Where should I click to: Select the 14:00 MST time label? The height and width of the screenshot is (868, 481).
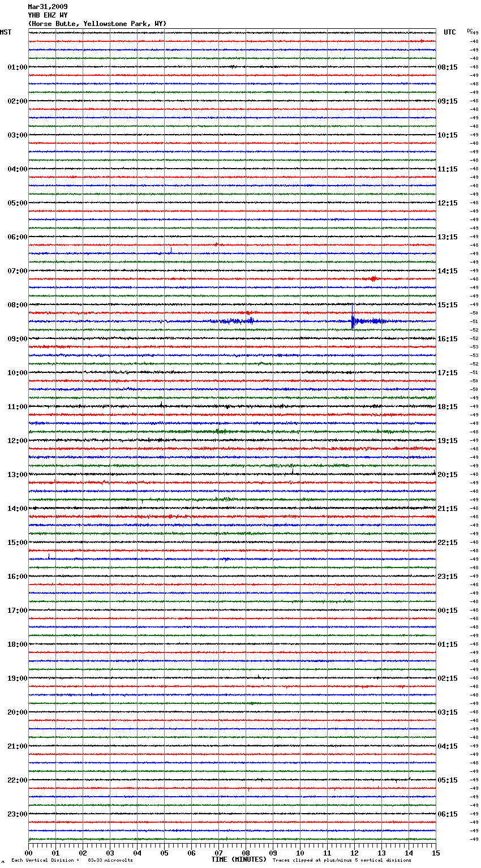coord(18,509)
